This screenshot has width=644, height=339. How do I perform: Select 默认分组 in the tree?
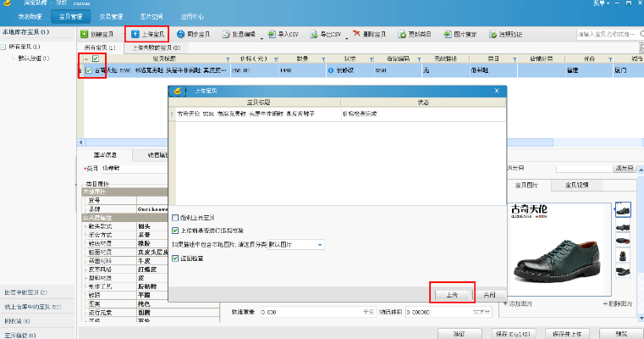pyautogui.click(x=33, y=58)
